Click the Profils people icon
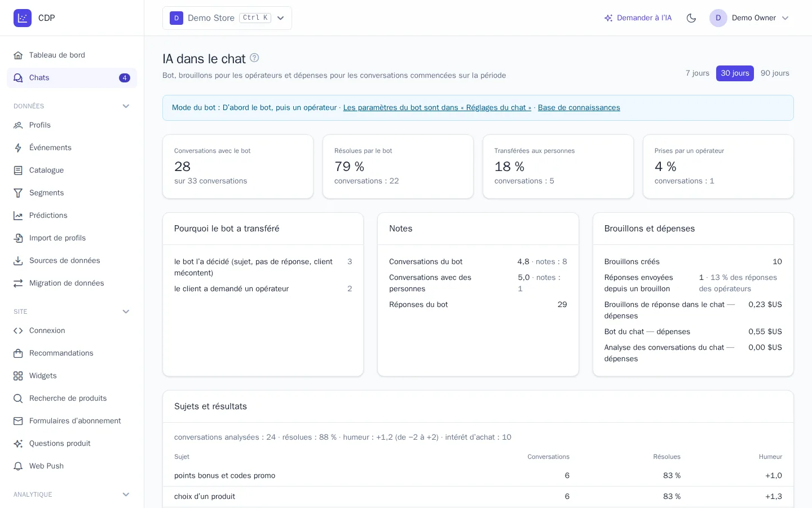The width and height of the screenshot is (812, 508). 18,125
